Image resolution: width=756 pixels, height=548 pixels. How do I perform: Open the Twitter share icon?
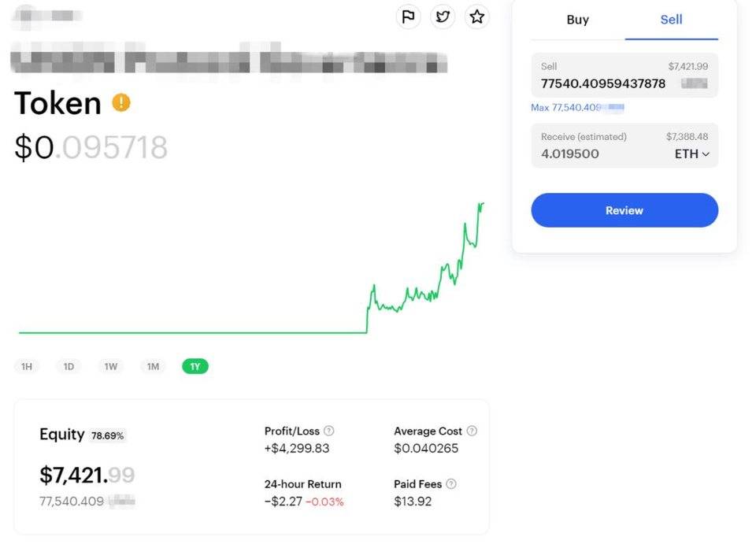[x=443, y=17]
